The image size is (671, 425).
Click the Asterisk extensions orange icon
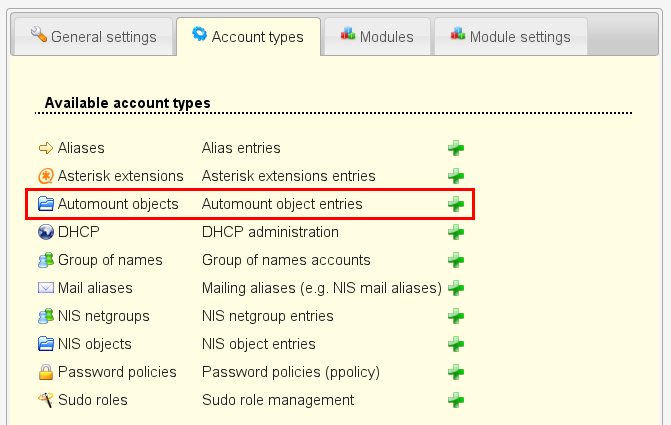45,176
